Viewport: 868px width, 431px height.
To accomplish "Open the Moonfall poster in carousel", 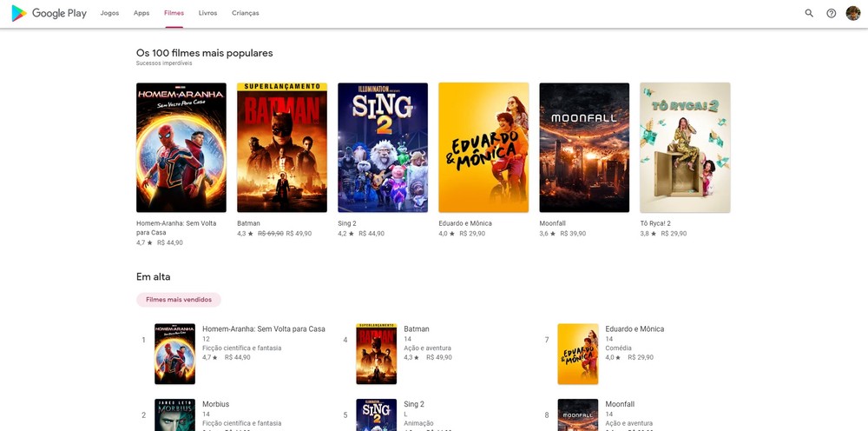I will pyautogui.click(x=584, y=148).
